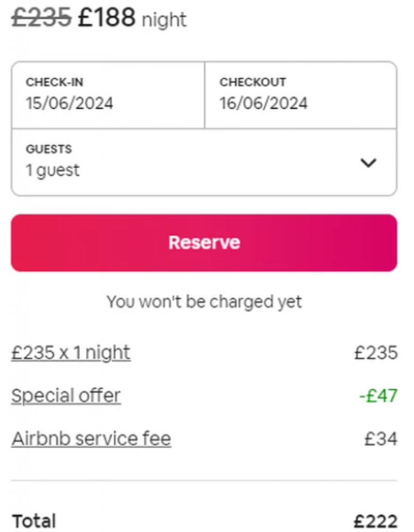
Task: Click the struck-through £235 original price
Action: pos(41,18)
